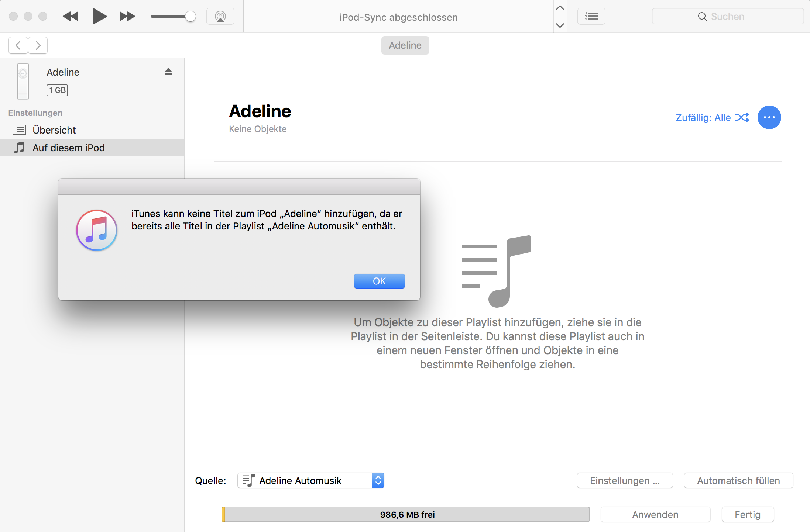Viewport: 810px width, 532px height.
Task: Click the Automatisch füllen button
Action: pos(738,480)
